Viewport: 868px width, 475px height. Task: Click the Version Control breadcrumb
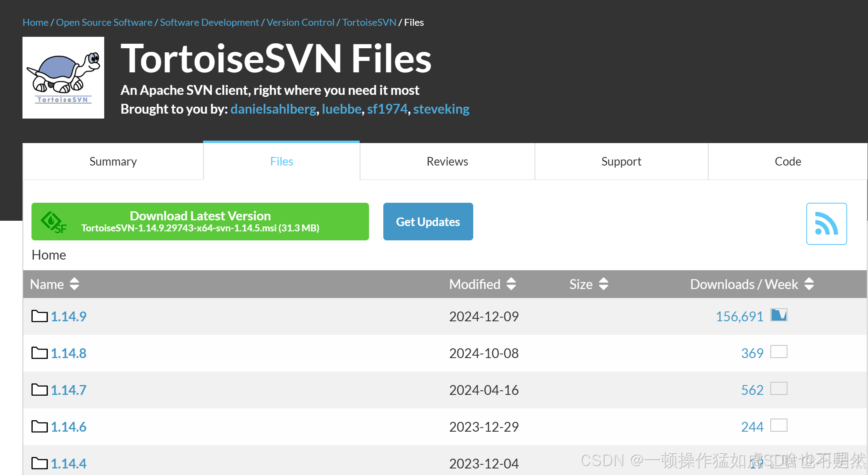click(x=300, y=22)
